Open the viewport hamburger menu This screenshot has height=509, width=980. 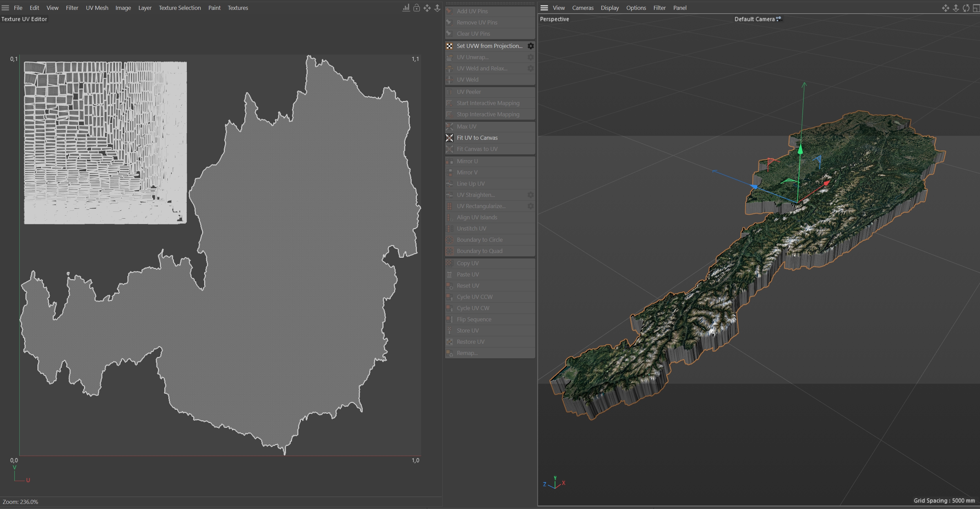coord(544,7)
